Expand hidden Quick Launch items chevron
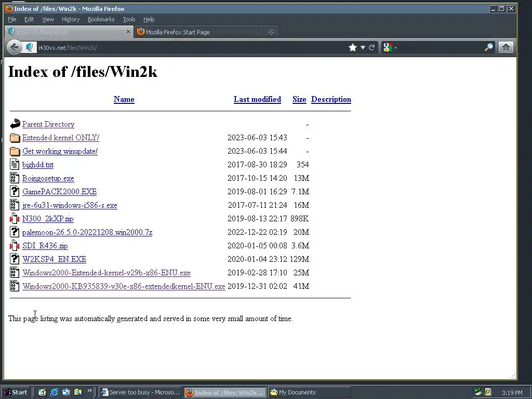Viewport: 532px width, 399px height. coord(89,391)
